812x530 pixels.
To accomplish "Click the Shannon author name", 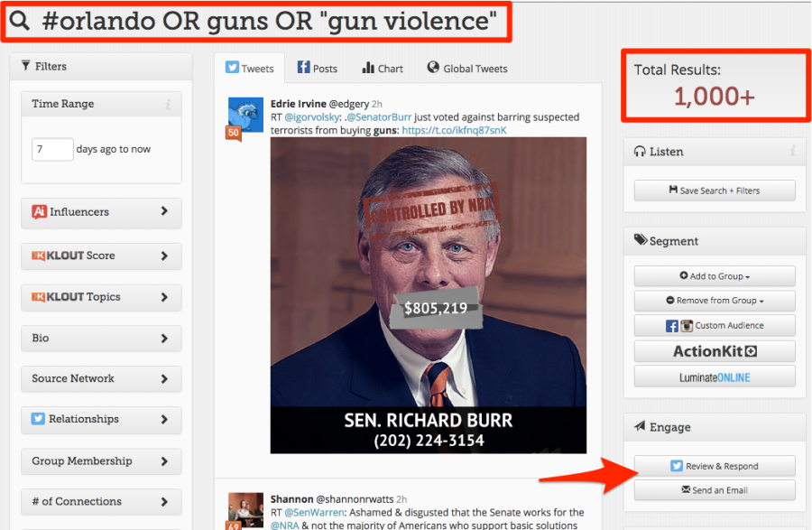I will click(x=291, y=499).
